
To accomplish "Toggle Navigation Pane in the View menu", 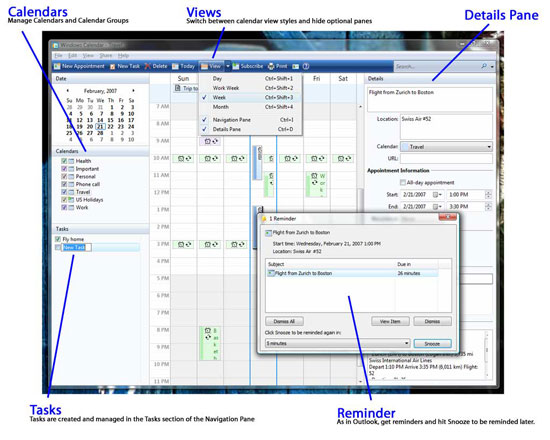I will (x=250, y=120).
